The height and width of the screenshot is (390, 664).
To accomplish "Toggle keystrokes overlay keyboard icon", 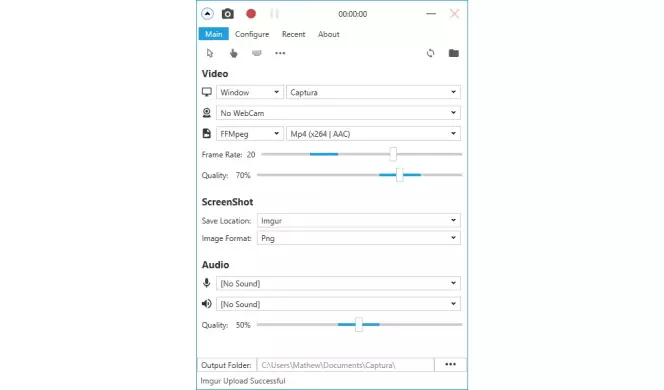I will tap(257, 53).
